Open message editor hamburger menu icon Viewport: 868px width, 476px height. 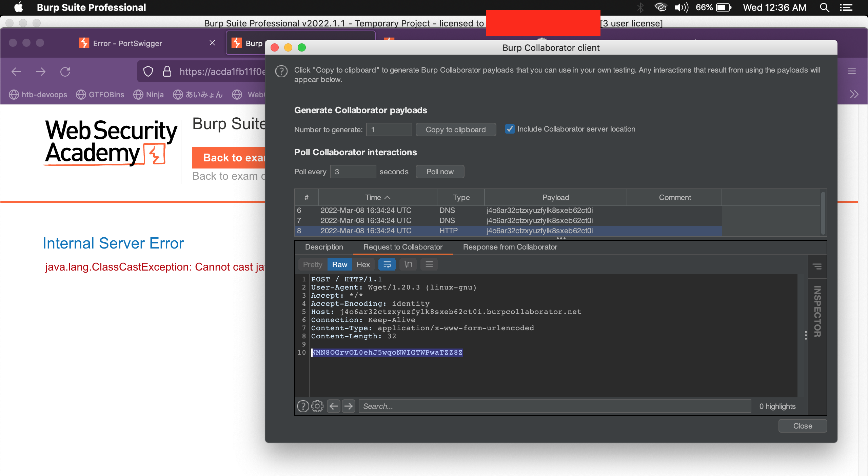pos(429,264)
